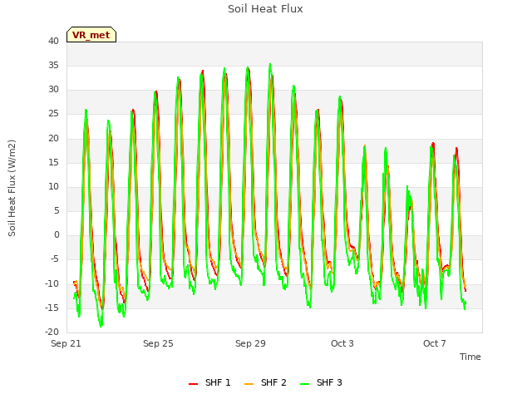Click the 10 y-axis tick label

point(53,186)
